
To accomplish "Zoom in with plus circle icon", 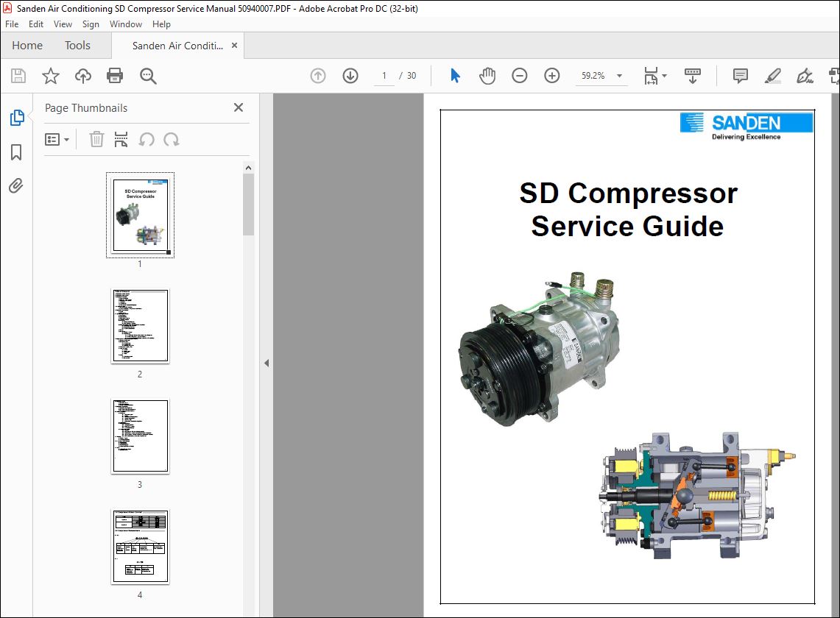I will [552, 76].
